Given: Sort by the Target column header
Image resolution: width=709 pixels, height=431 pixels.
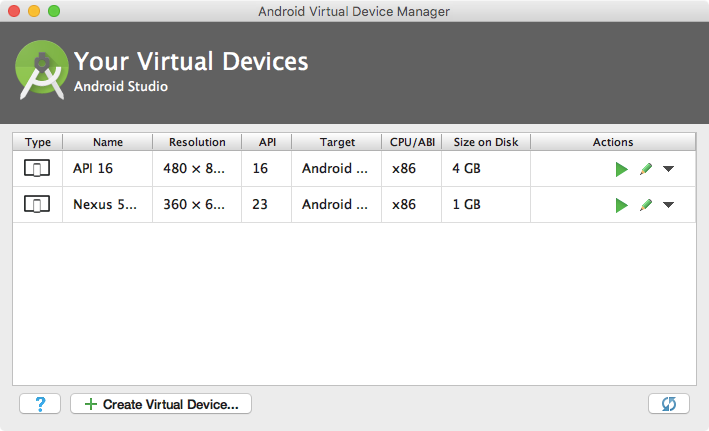Looking at the screenshot, I should coord(337,142).
